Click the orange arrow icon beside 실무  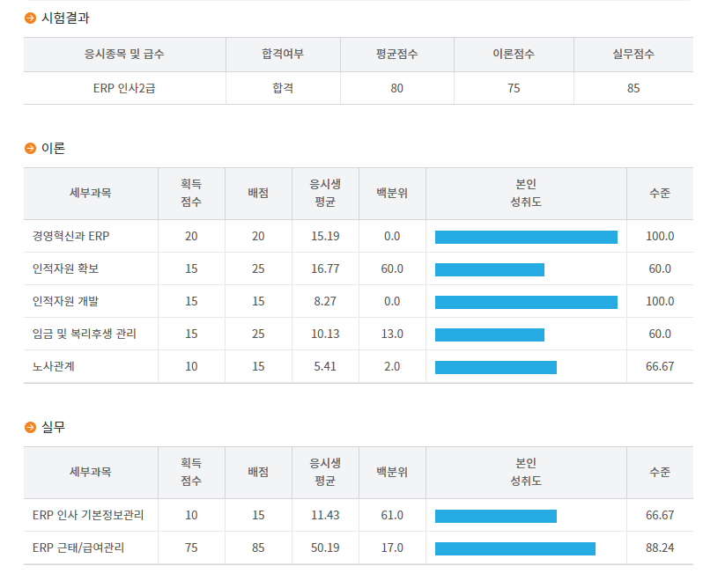tap(30, 427)
